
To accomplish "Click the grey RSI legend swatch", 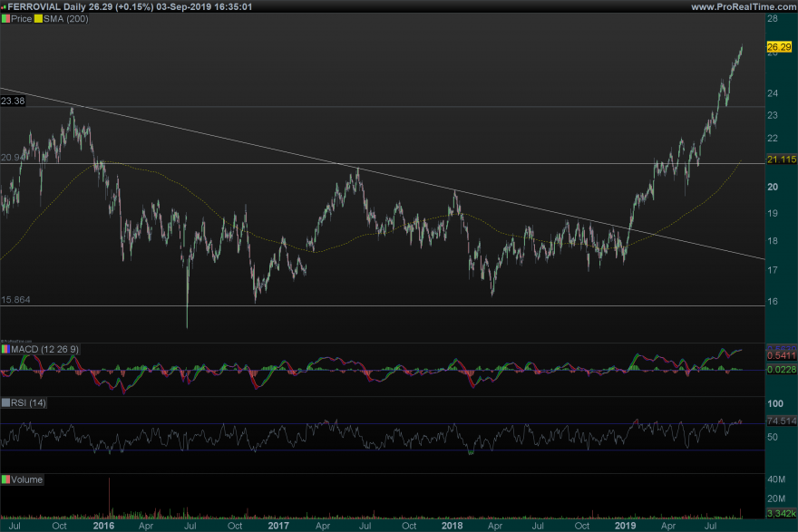I will pyautogui.click(x=5, y=402).
